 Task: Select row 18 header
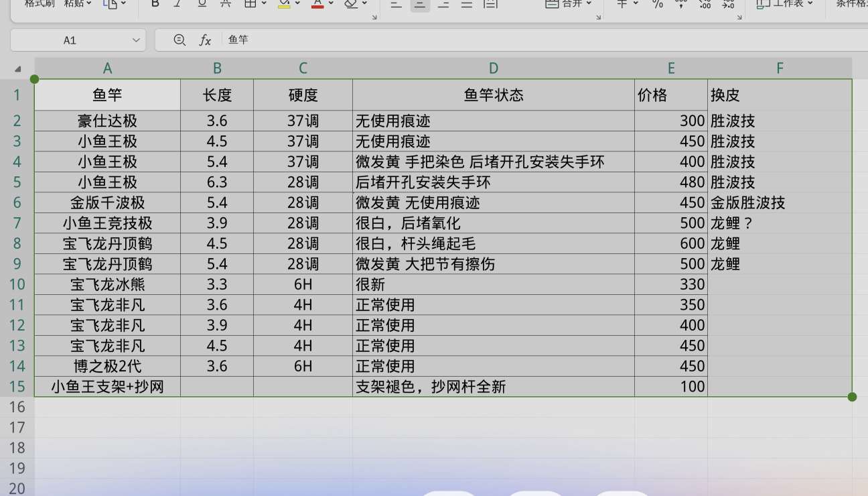click(x=17, y=448)
